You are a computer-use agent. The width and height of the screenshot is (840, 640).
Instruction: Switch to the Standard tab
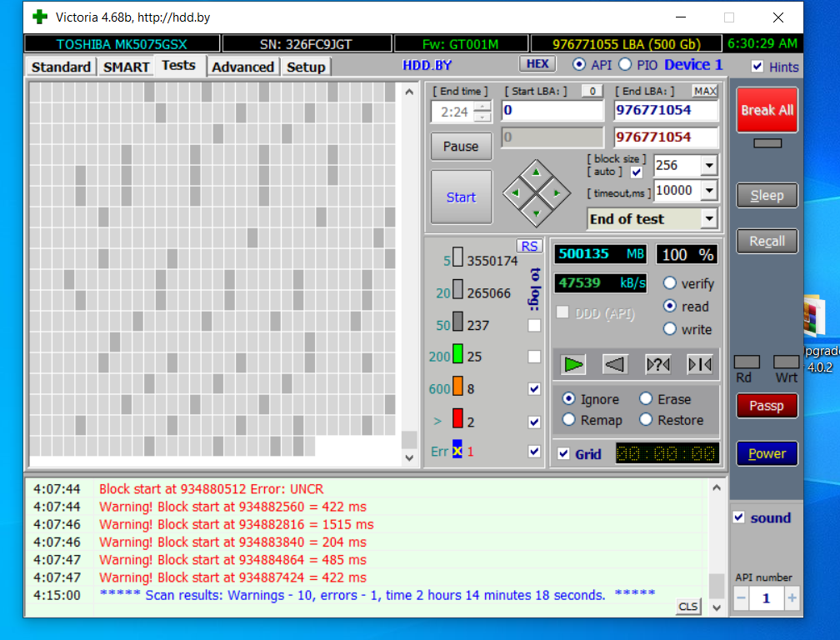point(61,67)
